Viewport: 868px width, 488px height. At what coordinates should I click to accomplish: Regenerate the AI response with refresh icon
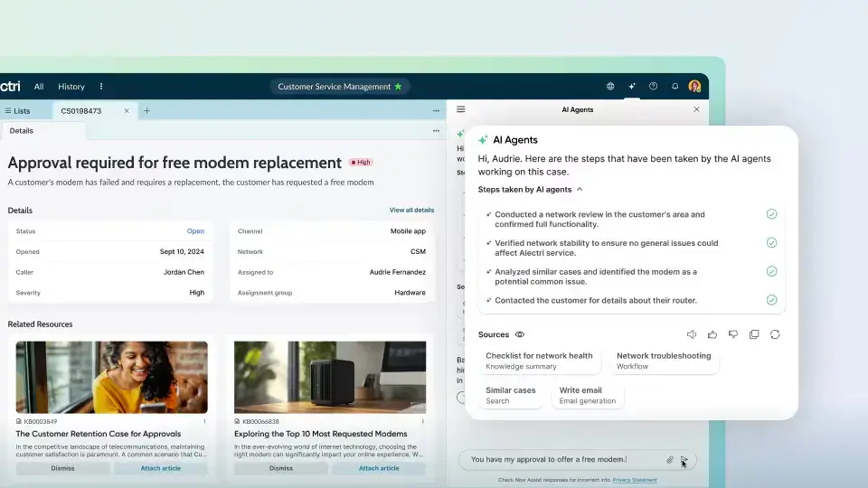(x=775, y=334)
